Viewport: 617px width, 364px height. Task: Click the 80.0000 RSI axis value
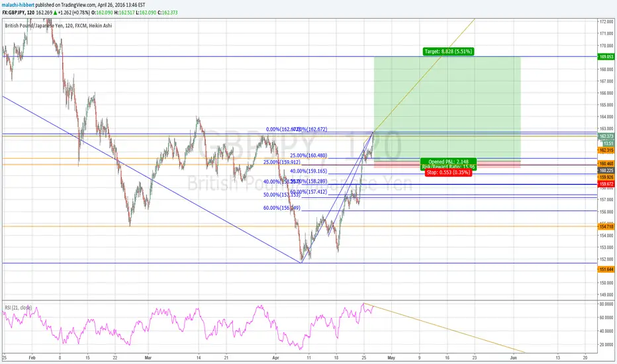[606, 304]
